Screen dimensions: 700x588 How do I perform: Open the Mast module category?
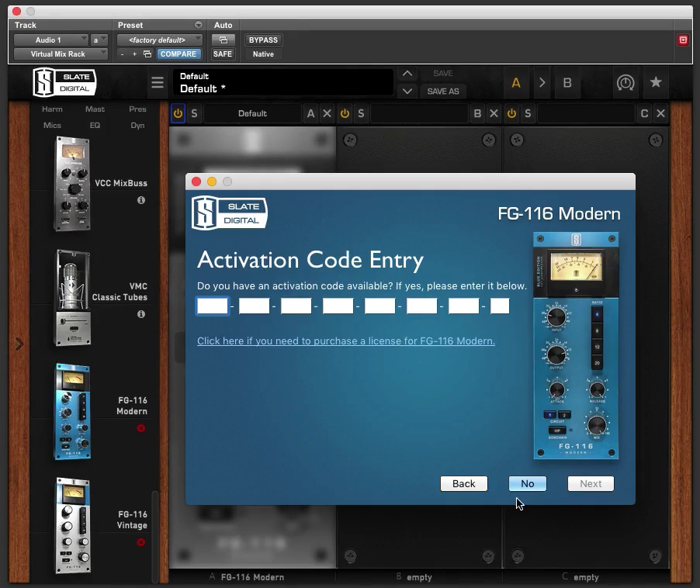tap(95, 109)
